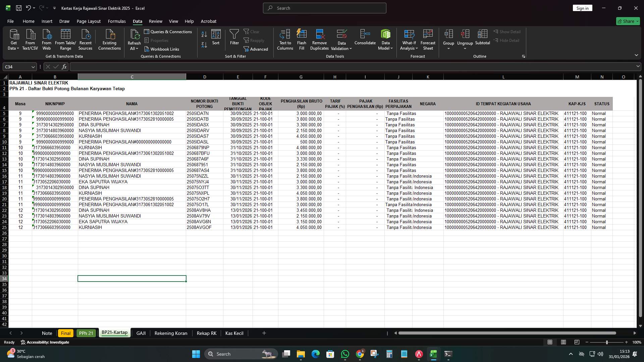This screenshot has width=644, height=362.
Task: Open Queries & Connections panel
Action: pos(168,32)
